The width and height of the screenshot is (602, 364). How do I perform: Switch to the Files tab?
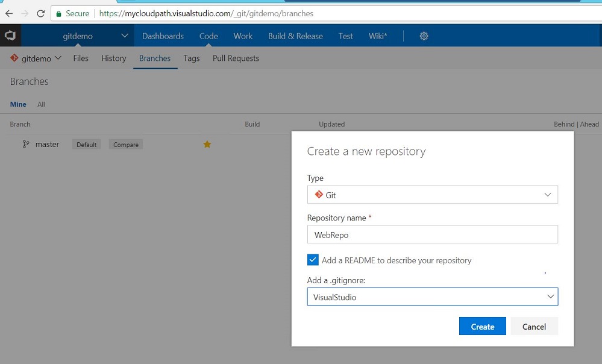tap(81, 58)
